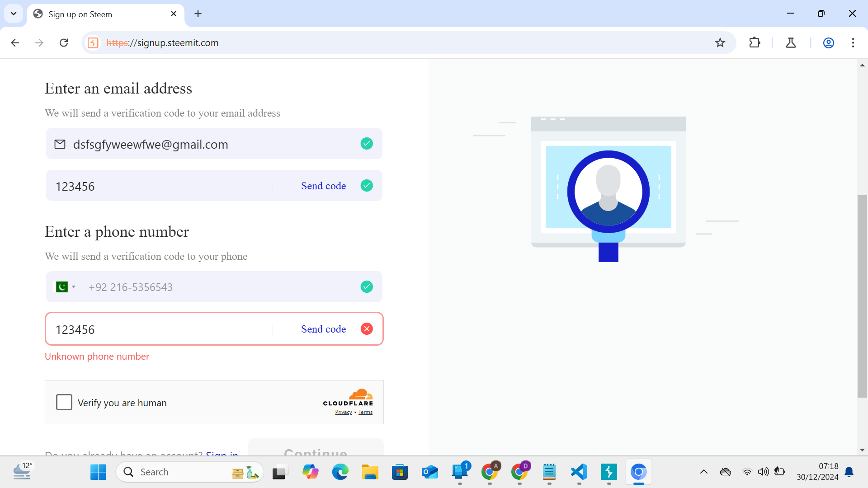Click the email envelope icon in the form
Viewport: 868px width, 488px height.
pos(60,144)
